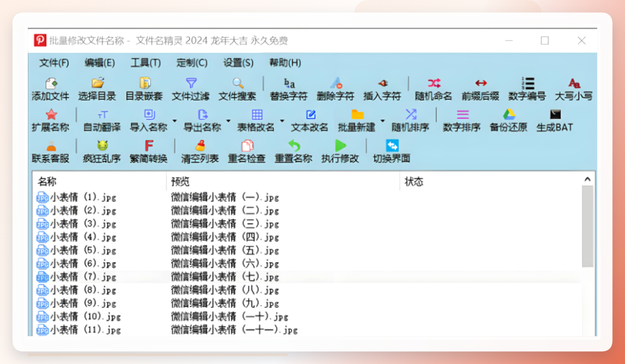Select file 小表情 (6).jpg

tap(76, 264)
